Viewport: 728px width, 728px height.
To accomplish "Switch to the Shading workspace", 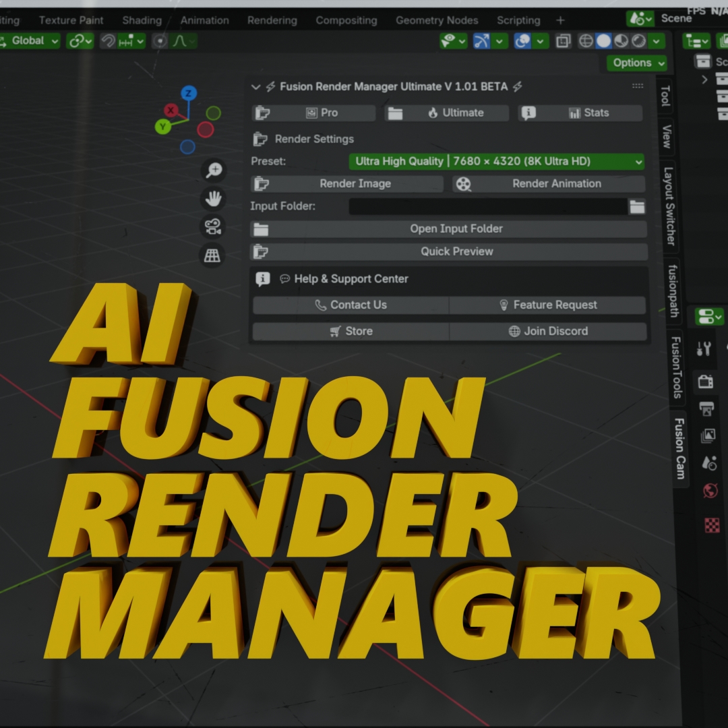I will coord(142,20).
